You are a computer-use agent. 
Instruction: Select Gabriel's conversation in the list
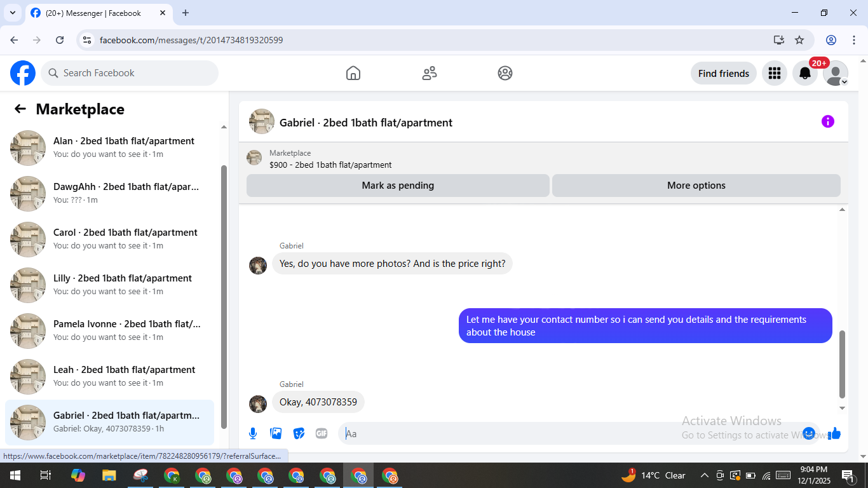[x=109, y=422]
